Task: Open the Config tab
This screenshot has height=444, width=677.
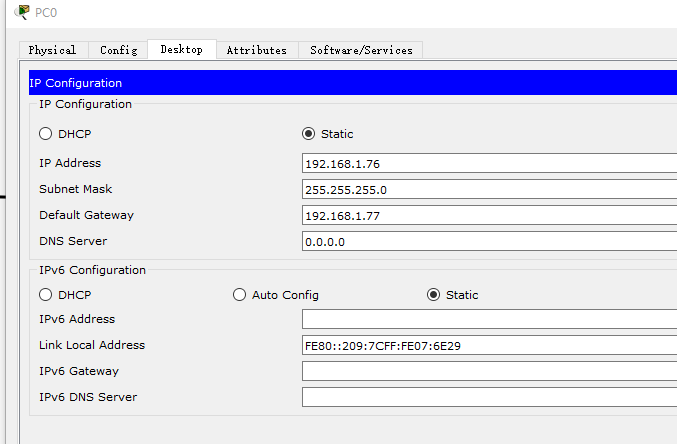Action: (x=118, y=50)
